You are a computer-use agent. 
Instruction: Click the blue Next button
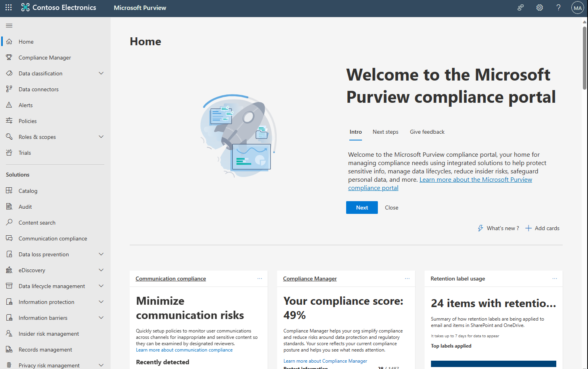[x=362, y=208]
